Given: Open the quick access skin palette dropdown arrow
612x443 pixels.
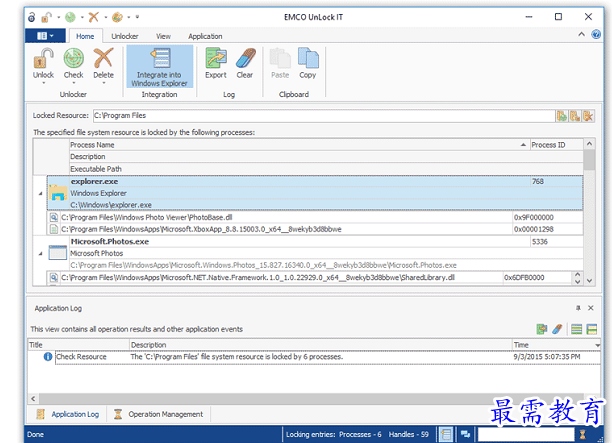Looking at the screenshot, I should pos(129,17).
